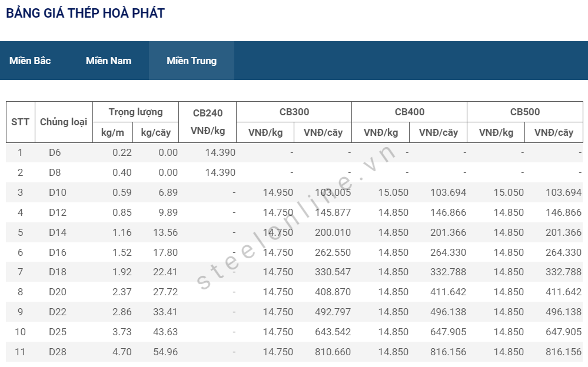Click the 43.63 weight cell for D25
588x367 pixels.
(165, 332)
